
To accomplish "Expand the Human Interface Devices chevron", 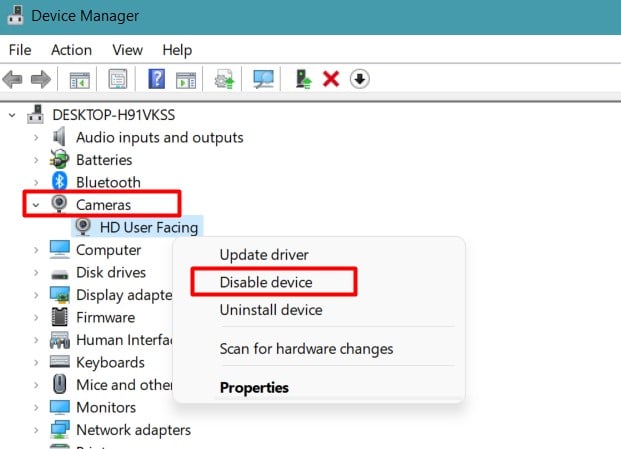I will click(x=36, y=340).
